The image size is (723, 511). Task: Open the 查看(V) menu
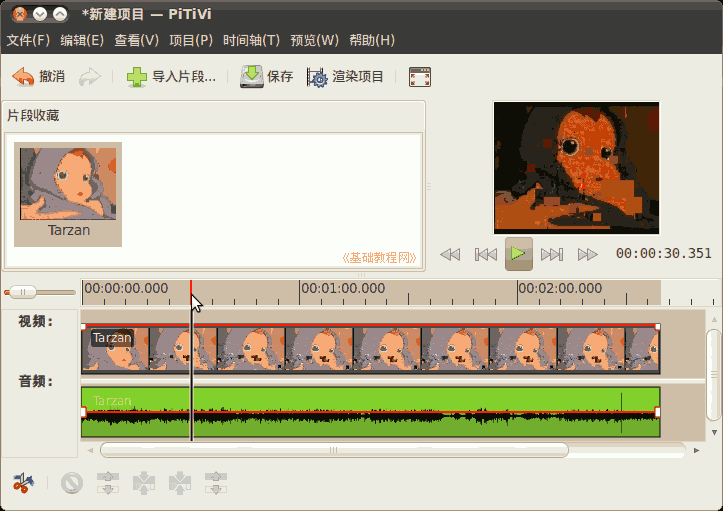136,41
